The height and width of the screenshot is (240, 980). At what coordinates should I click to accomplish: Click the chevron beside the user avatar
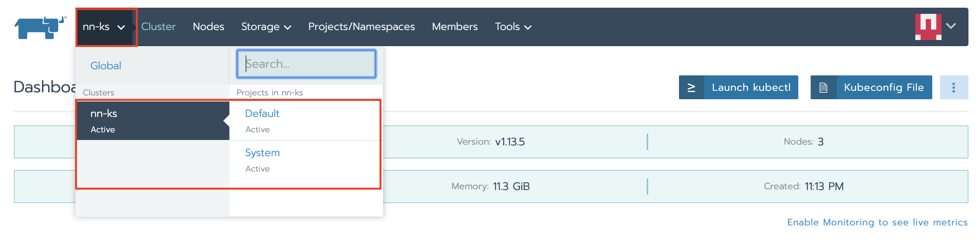pos(951,26)
